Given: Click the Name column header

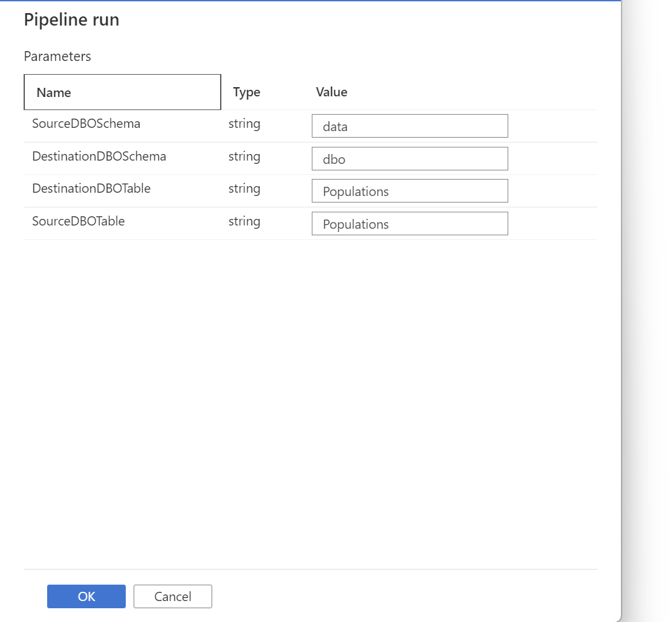Looking at the screenshot, I should (x=122, y=92).
